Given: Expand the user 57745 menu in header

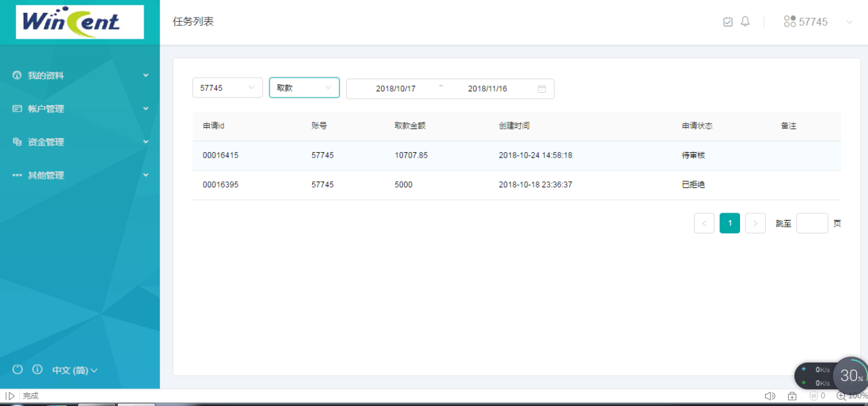Looking at the screenshot, I should (x=818, y=22).
